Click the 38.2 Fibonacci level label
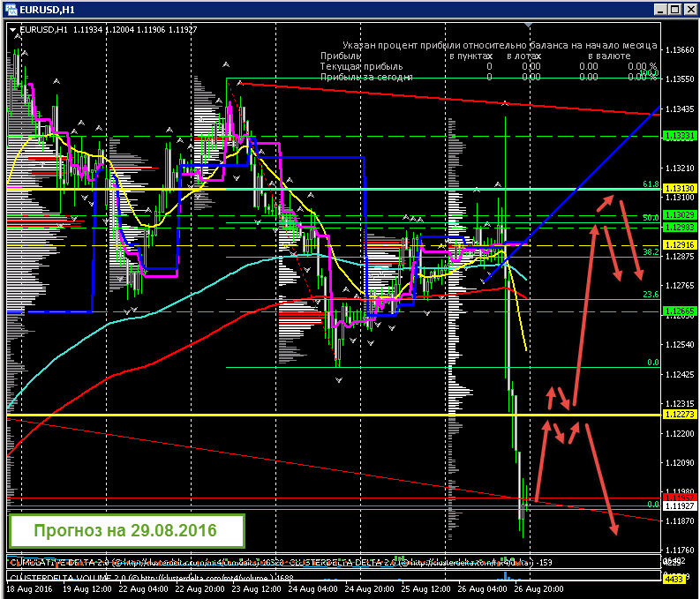700x599 pixels. (651, 252)
